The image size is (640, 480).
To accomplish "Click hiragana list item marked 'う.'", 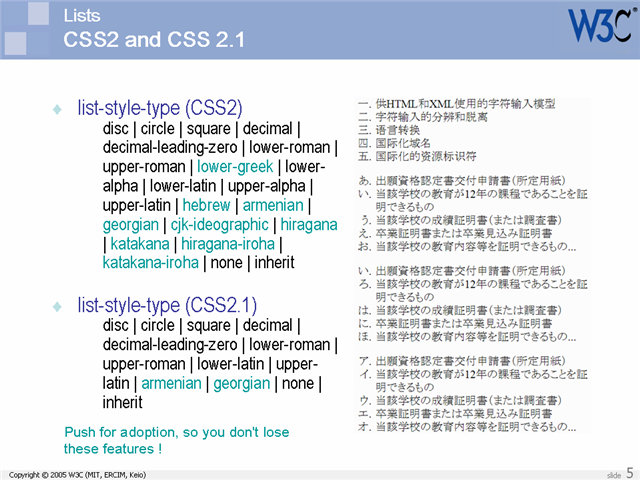I will click(460, 220).
